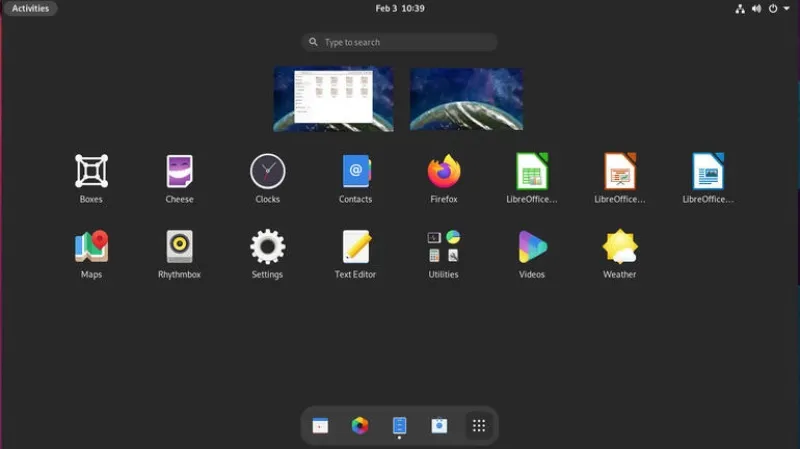The width and height of the screenshot is (800, 449).
Task: Open the Maps application
Action: click(91, 247)
